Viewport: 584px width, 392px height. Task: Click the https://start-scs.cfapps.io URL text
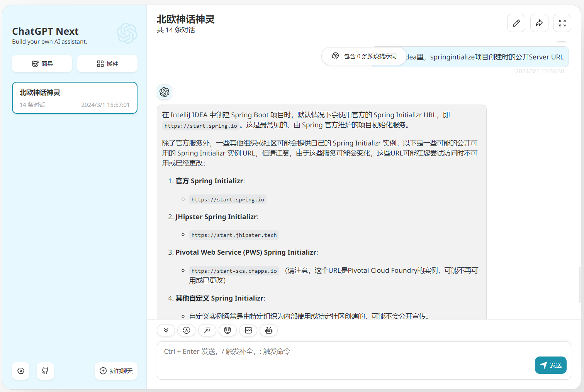234,271
